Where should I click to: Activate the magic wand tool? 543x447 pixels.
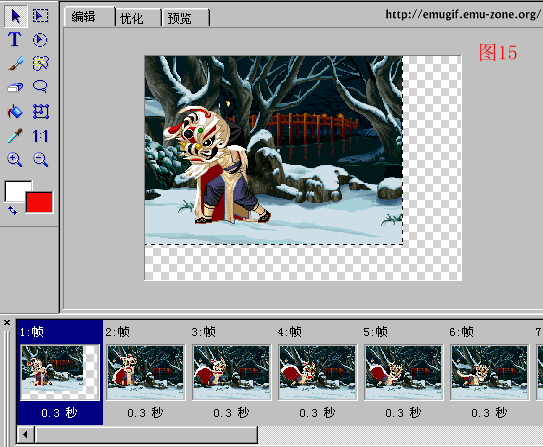coord(41,63)
